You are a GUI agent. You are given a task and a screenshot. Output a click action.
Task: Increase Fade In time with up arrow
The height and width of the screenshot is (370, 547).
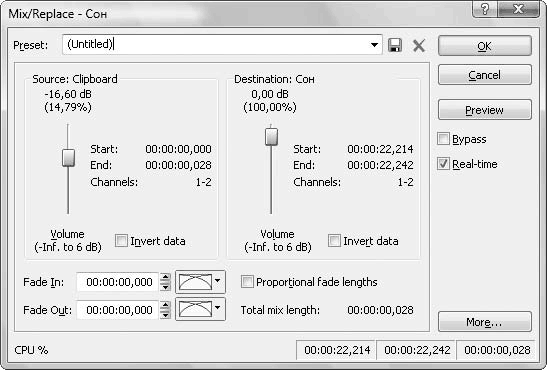coord(165,278)
